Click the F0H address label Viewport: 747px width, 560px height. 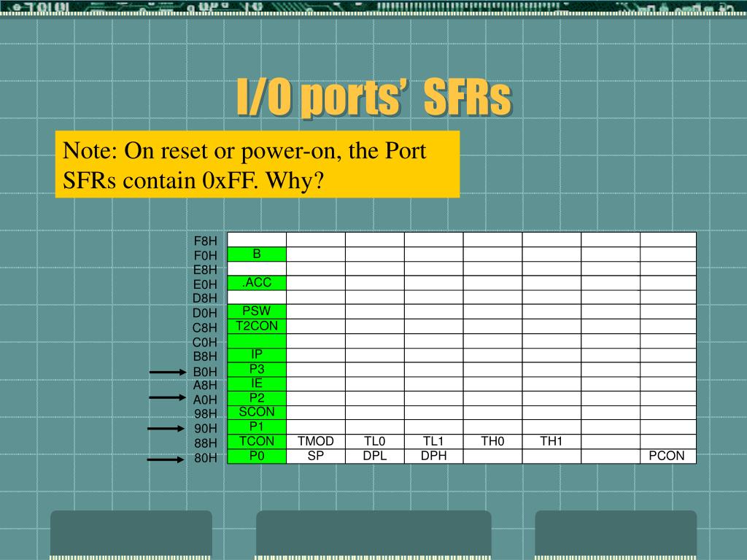[205, 256]
